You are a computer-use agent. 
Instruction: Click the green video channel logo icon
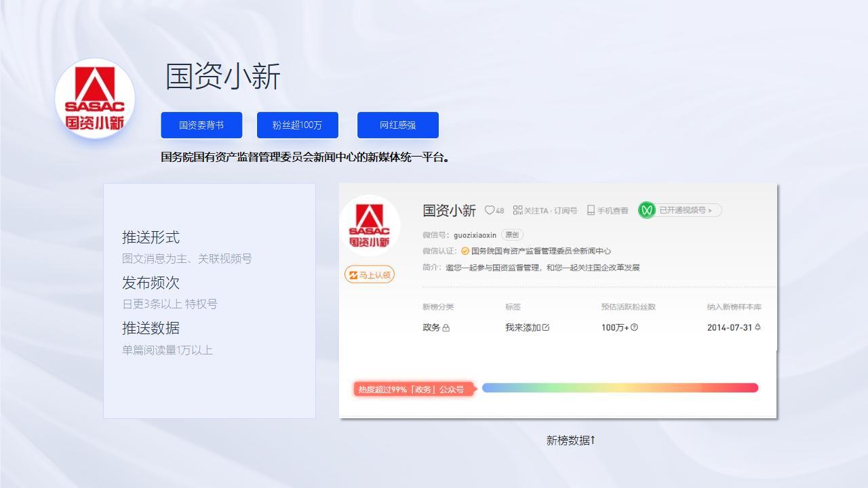pos(646,210)
